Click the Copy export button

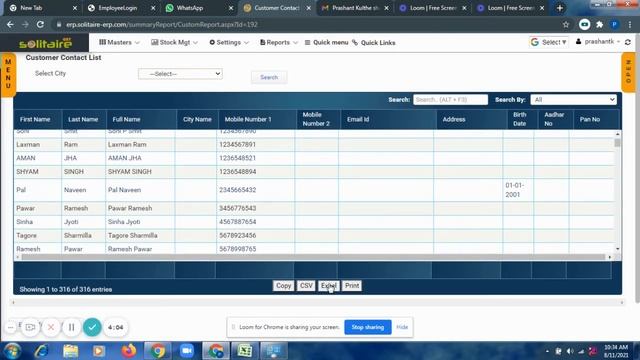coord(283,286)
